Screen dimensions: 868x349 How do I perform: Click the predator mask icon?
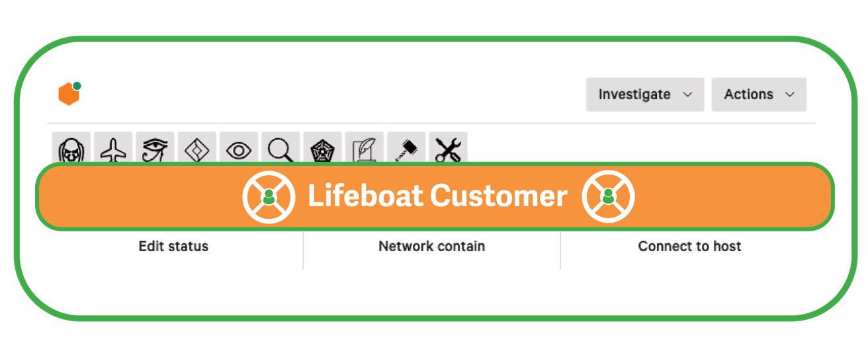pos(71,148)
